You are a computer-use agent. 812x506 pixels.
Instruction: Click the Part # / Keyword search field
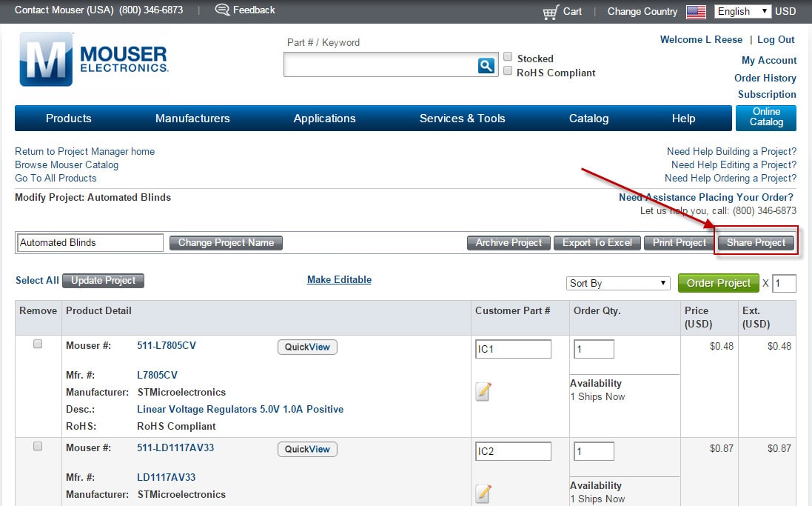380,65
